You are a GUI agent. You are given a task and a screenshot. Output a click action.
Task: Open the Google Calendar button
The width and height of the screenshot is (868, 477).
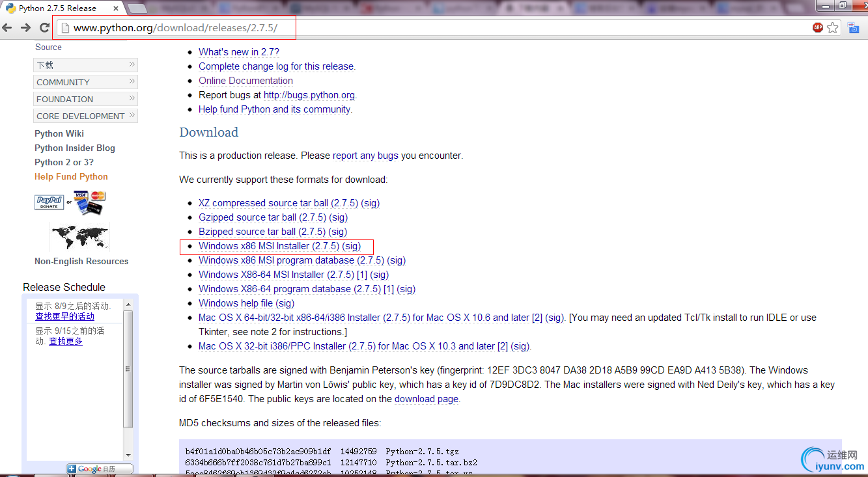pos(100,469)
